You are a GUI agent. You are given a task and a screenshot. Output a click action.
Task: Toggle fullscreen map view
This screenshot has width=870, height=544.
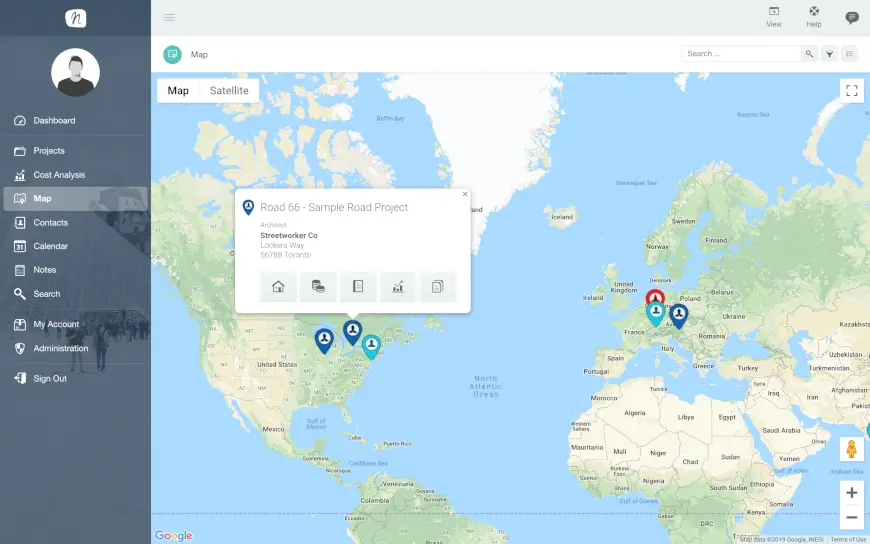pos(852,90)
